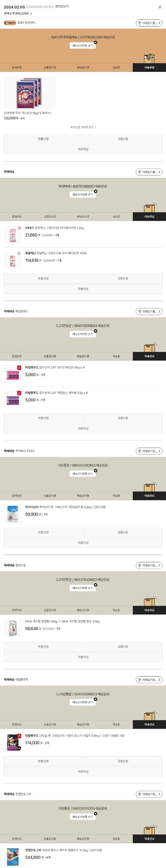Image resolution: width=166 pixels, height=868 pixels.
Task: Click the 1DAY 동탄센터 badge icon
Action: click(10, 23)
